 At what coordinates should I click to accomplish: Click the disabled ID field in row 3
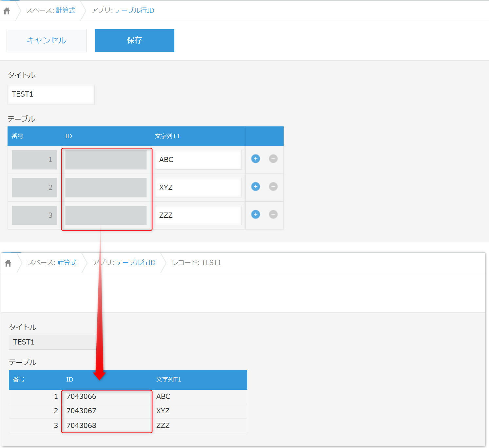[x=106, y=215]
